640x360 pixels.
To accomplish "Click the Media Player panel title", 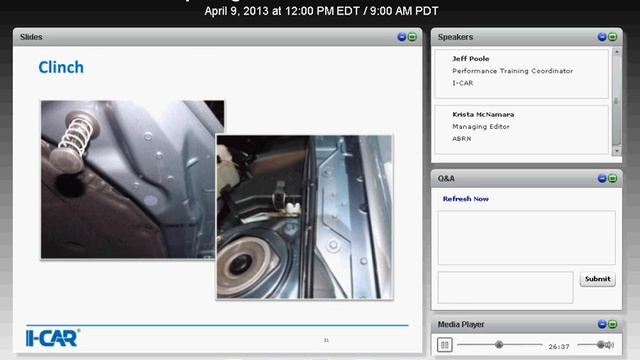I will pyautogui.click(x=461, y=324).
